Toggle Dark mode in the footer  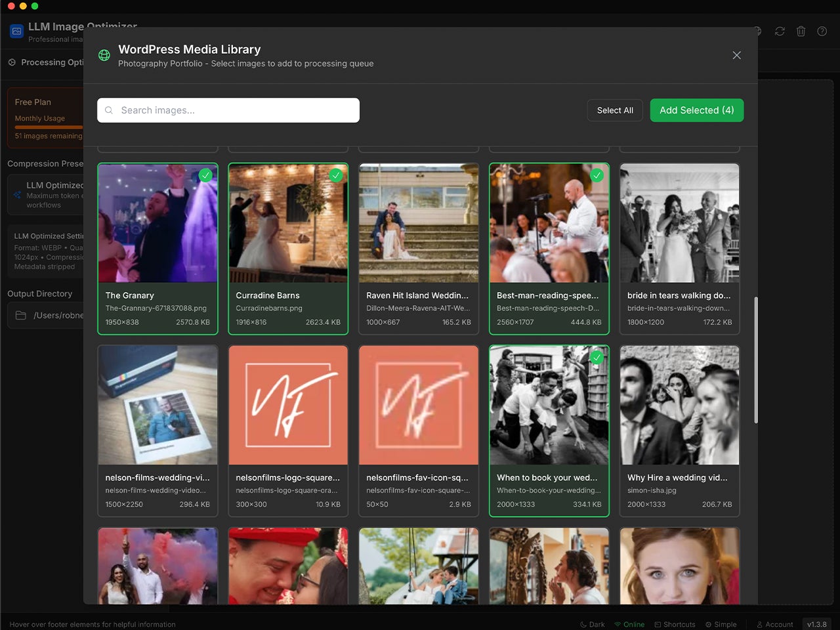593,624
